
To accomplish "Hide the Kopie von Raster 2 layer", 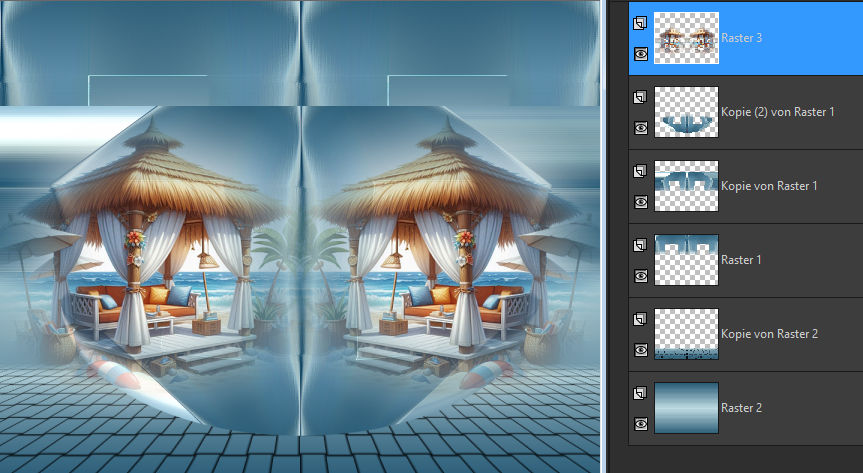I will point(641,350).
